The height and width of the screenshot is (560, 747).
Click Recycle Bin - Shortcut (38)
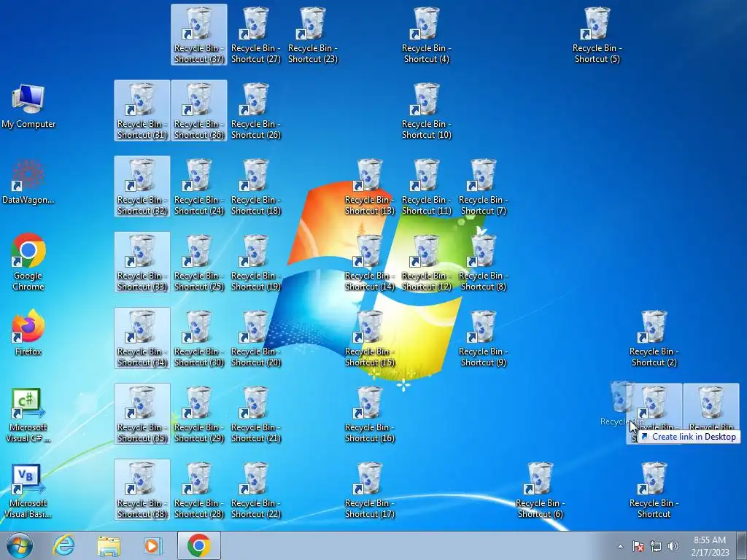click(x=142, y=489)
